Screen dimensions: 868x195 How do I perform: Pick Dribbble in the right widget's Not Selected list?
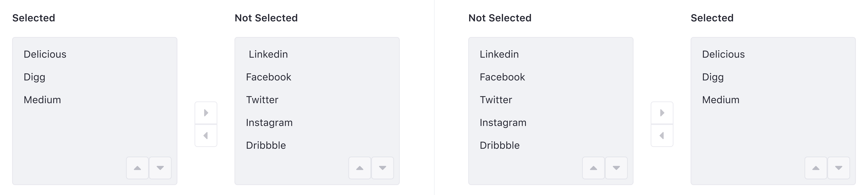pyautogui.click(x=500, y=145)
